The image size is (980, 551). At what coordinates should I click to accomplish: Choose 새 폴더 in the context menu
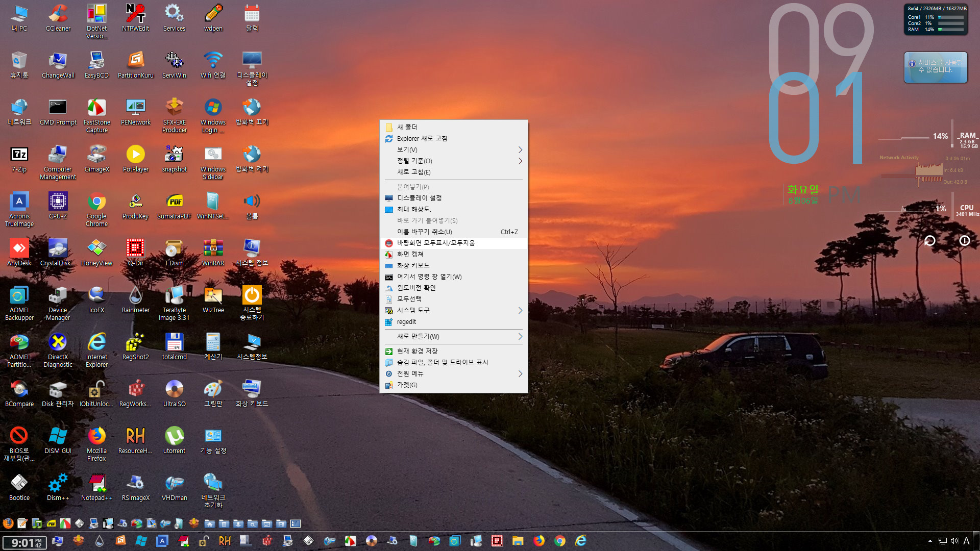(454, 127)
